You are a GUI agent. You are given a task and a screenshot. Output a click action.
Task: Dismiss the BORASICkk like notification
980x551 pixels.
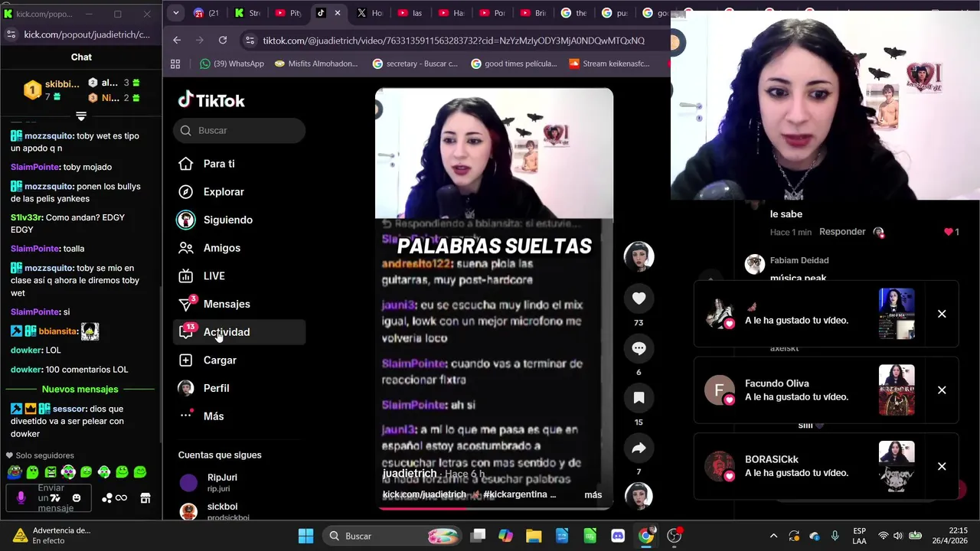pyautogui.click(x=942, y=466)
